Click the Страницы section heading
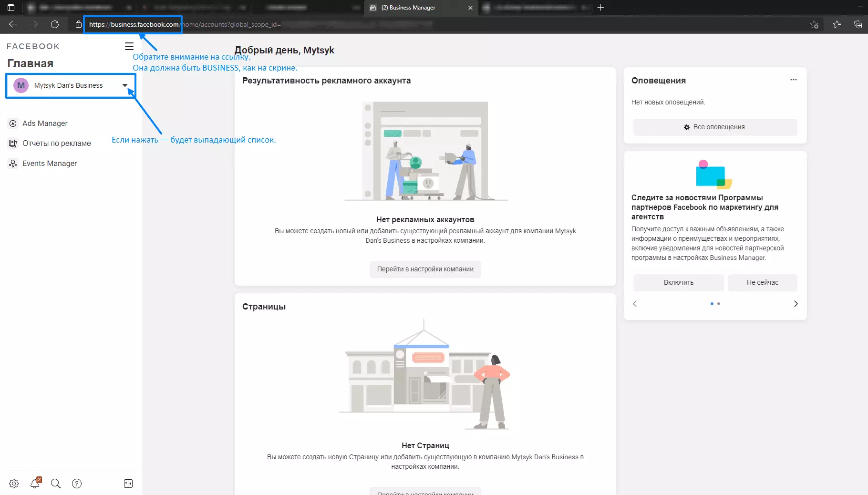This screenshot has height=495, width=868. tap(264, 307)
